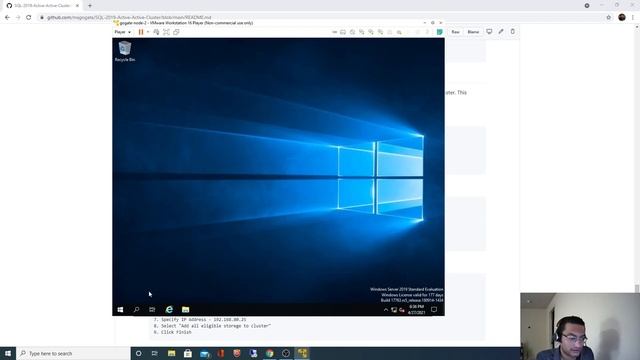Bookmark this page with star icon
640x360 pixels.
[609, 17]
